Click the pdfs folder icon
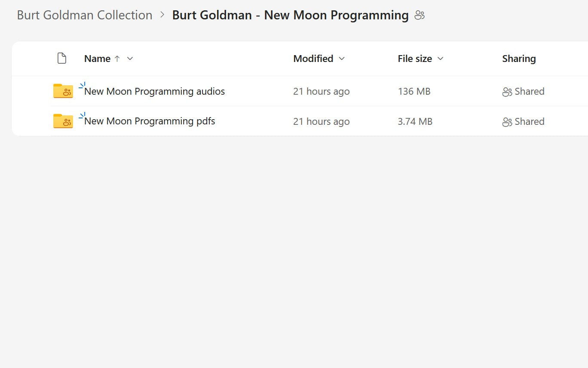 click(x=63, y=121)
